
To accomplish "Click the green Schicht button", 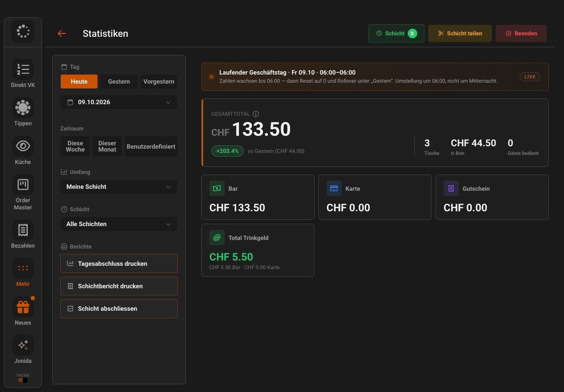I will tap(396, 33).
